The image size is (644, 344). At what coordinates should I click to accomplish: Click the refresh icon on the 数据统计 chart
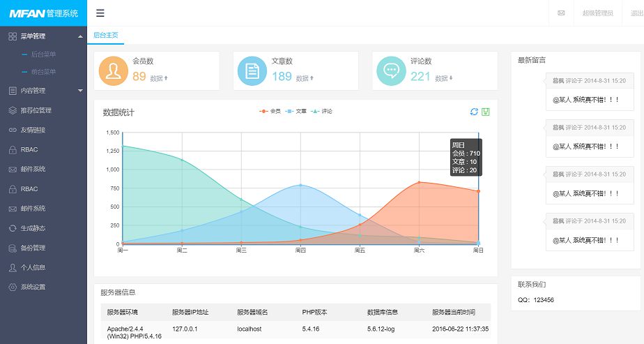tap(474, 112)
